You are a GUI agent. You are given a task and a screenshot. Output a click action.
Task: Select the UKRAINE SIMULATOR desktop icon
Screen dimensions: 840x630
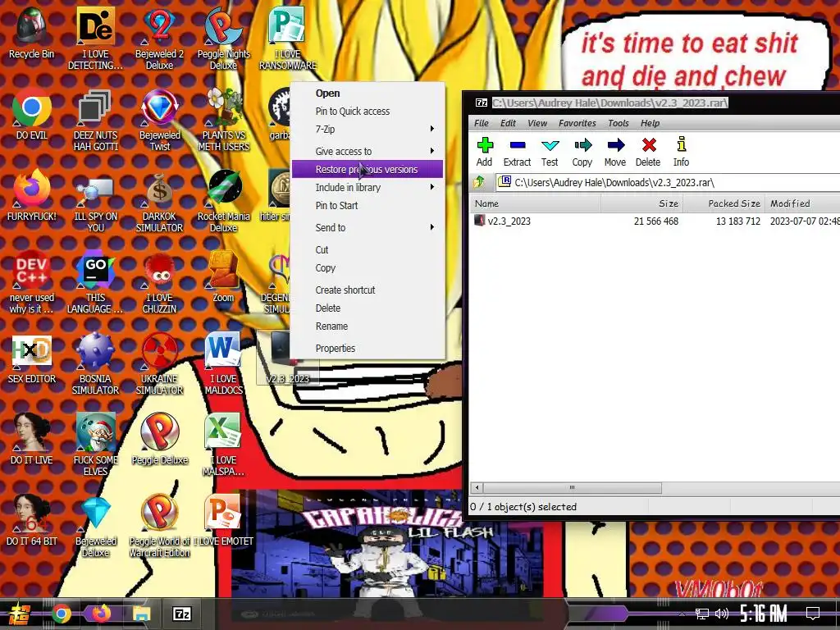[160, 363]
